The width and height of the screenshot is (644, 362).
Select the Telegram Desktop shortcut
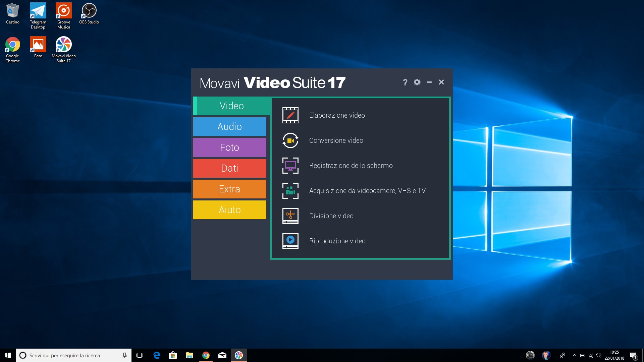click(x=38, y=16)
